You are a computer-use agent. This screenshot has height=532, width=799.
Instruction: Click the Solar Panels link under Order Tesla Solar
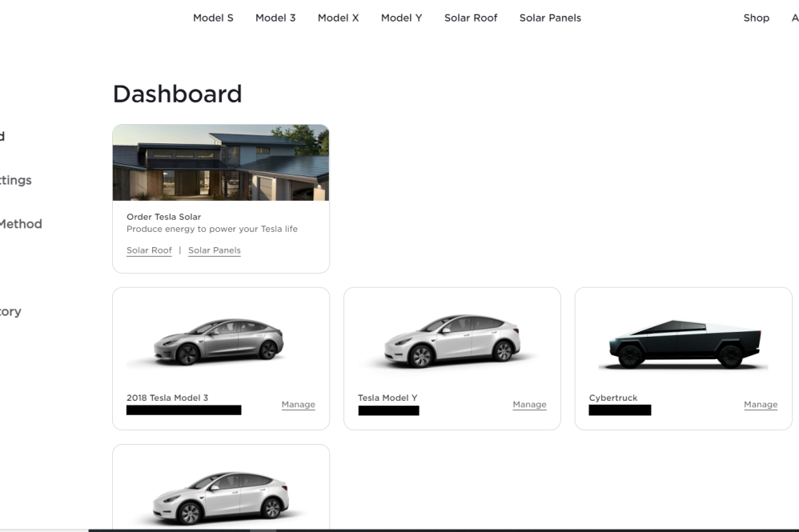coord(214,250)
